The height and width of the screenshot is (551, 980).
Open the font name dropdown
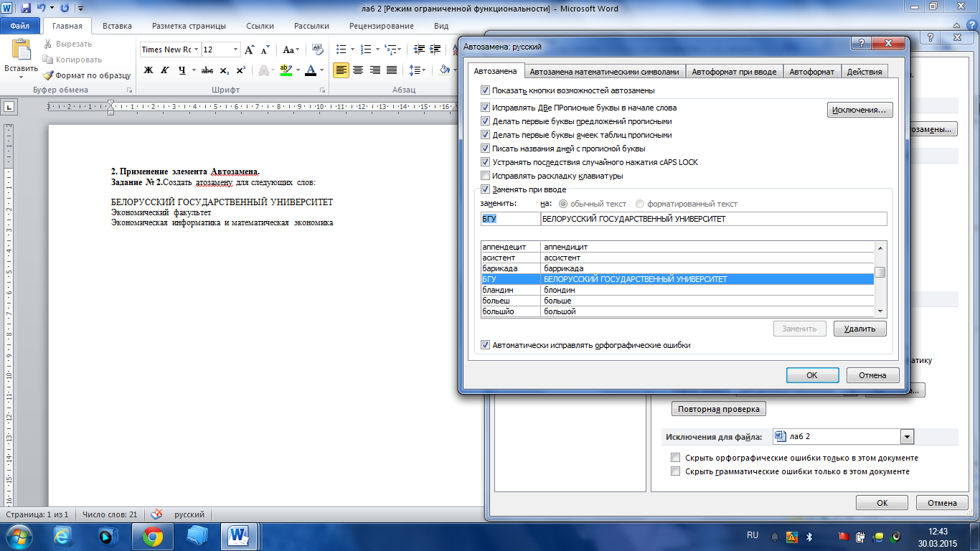coord(195,50)
